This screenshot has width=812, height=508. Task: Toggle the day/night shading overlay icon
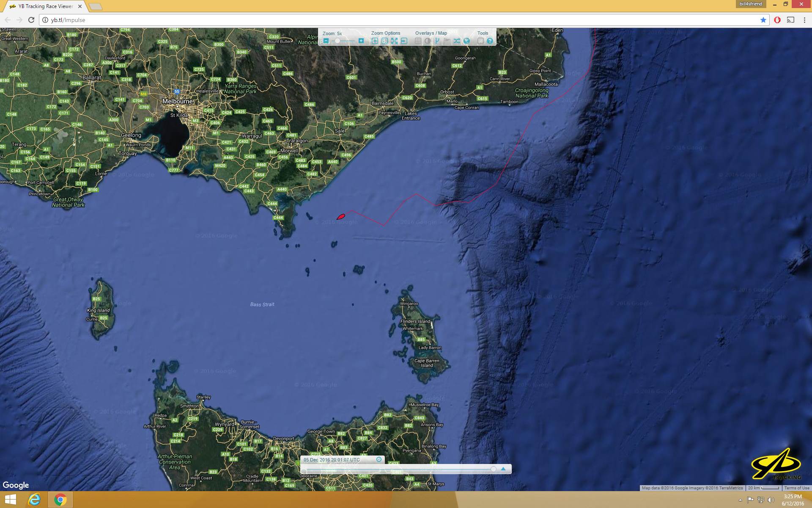pyautogui.click(x=428, y=41)
